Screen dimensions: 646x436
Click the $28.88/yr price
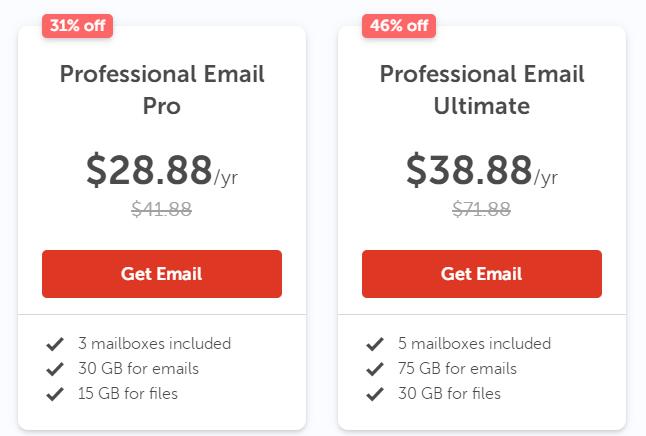[x=161, y=171]
